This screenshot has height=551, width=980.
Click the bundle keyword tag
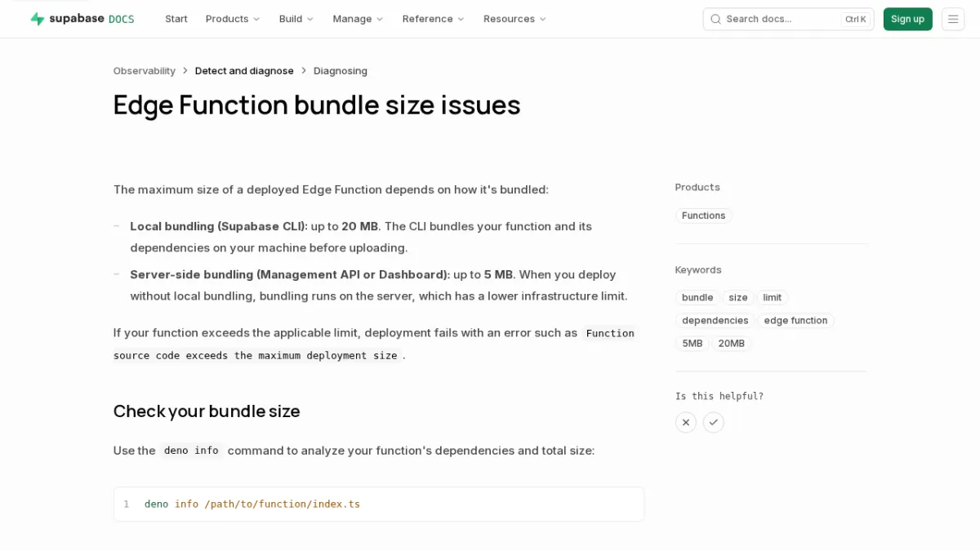[697, 298]
